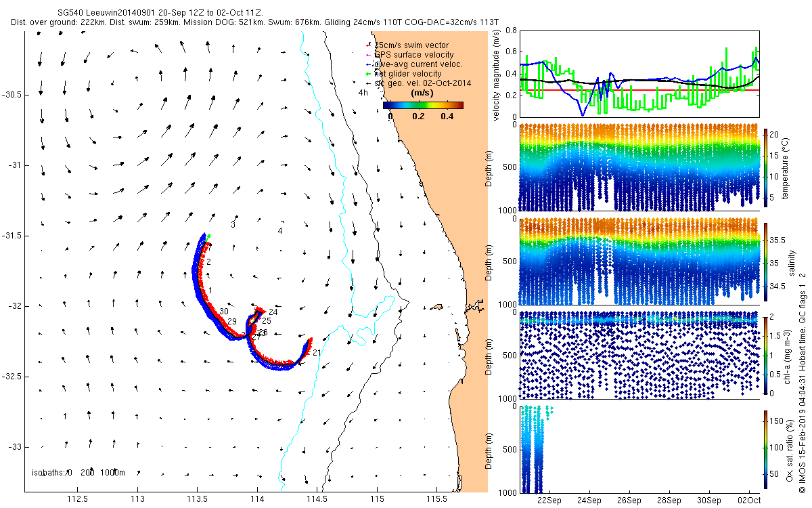Click velocity color bar tick 0.2
This screenshot has width=812, height=508.
pyautogui.click(x=418, y=117)
